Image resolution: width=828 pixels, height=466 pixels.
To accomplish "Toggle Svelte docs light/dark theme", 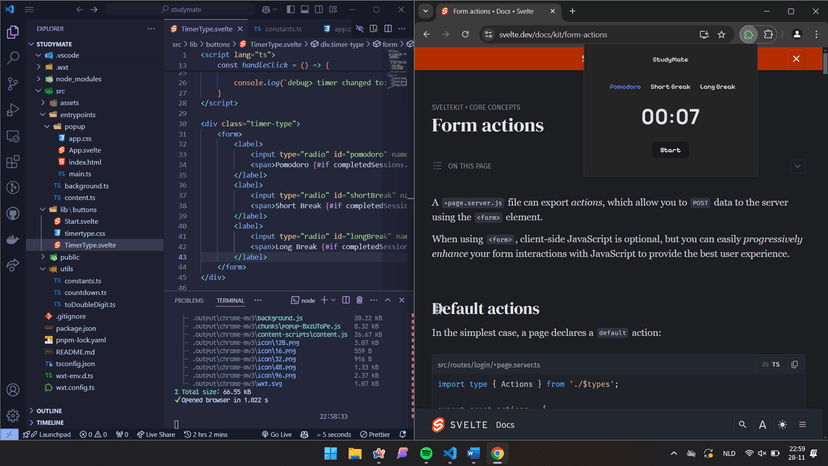I will [x=782, y=425].
